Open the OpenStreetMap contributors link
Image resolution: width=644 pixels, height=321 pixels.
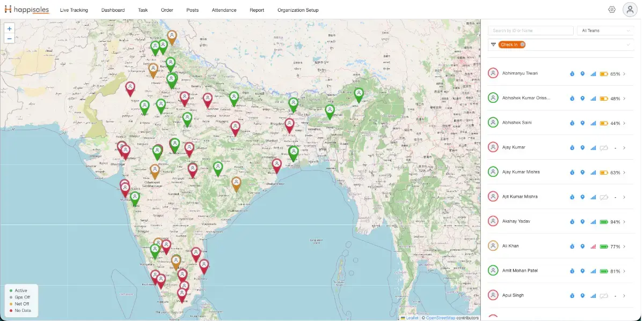pos(441,318)
